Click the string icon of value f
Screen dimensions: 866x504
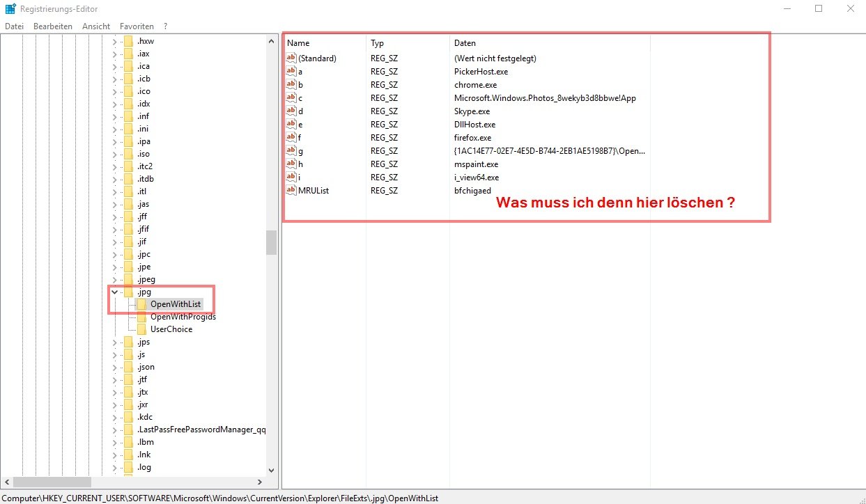pyautogui.click(x=291, y=137)
